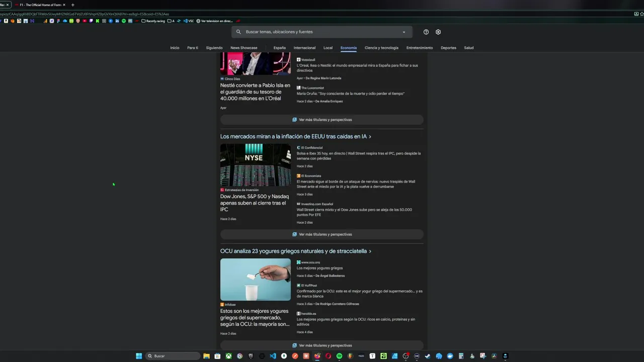Open topic 'Los mercados miran a la inflación de EEUU'
Viewport: 644px width, 362px height.
coord(296,136)
